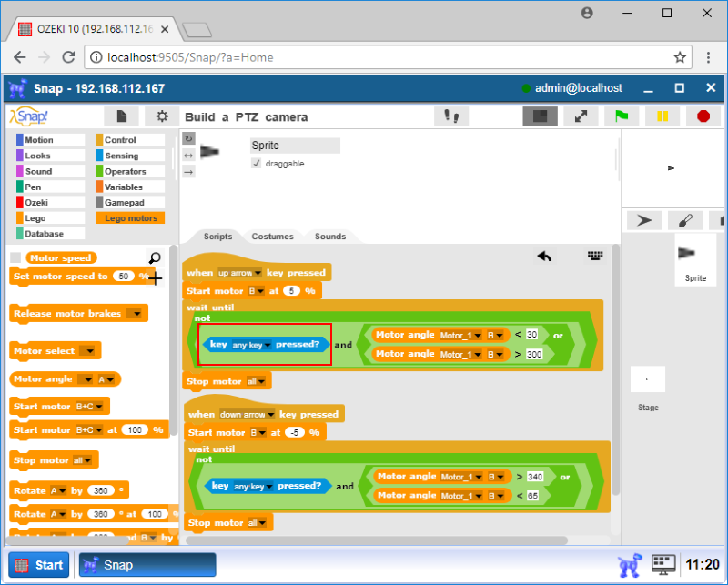Search blocks with magnifier icon
This screenshot has height=585, width=728.
155,257
